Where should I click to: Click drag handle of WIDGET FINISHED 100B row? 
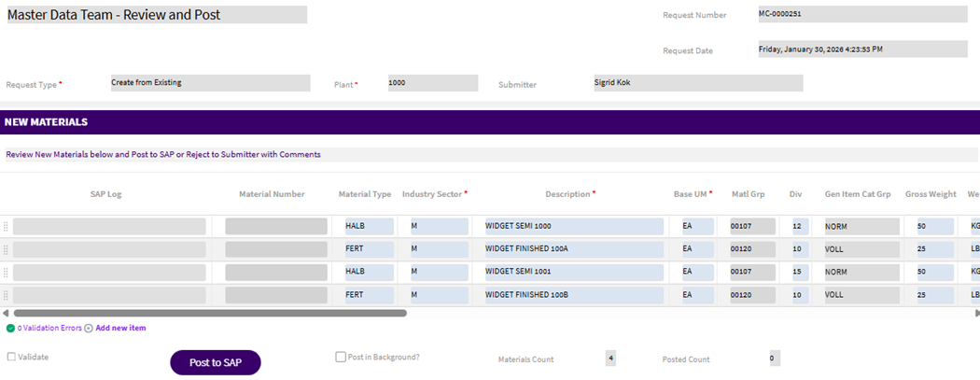(x=6, y=295)
